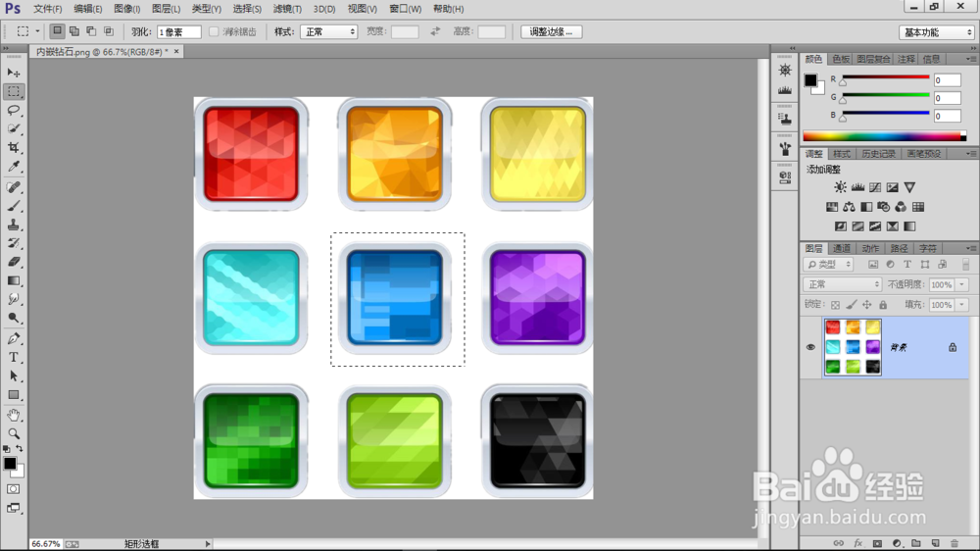
Task: Select the Dodge tool
Action: click(13, 318)
